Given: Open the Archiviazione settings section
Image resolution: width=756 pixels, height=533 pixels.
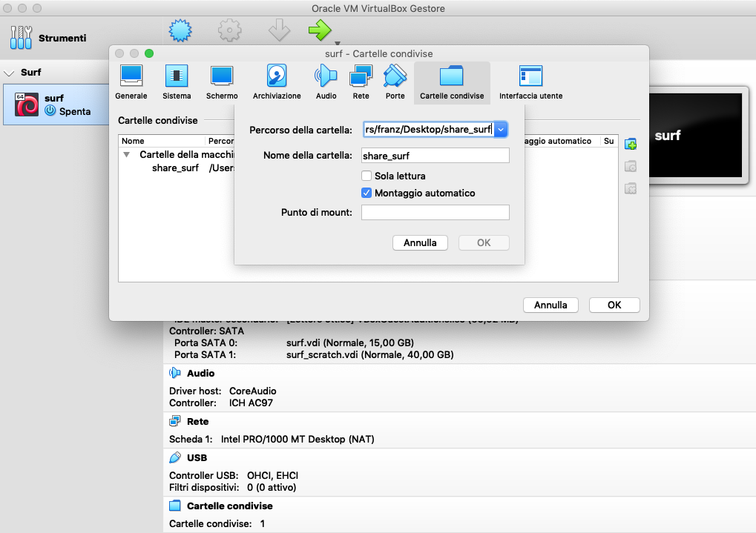Looking at the screenshot, I should 277,82.
